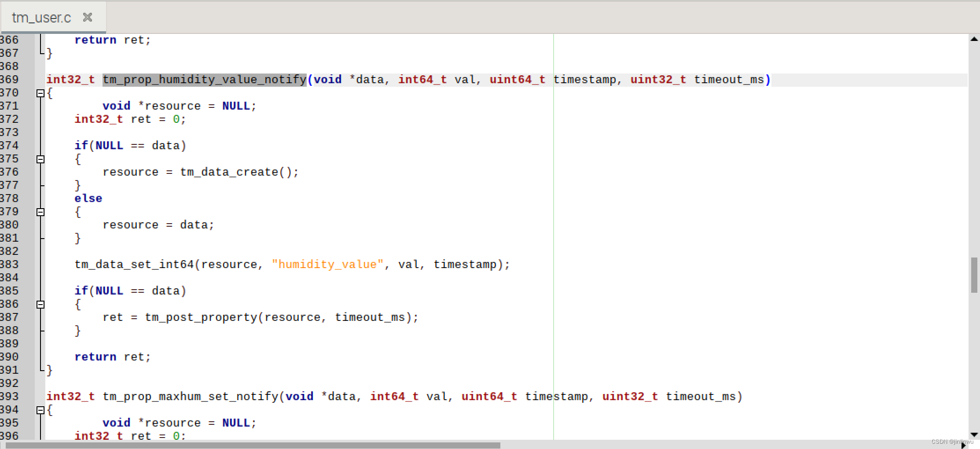Collapse function fold at line 394
The width and height of the screenshot is (980, 449).
tap(40, 410)
